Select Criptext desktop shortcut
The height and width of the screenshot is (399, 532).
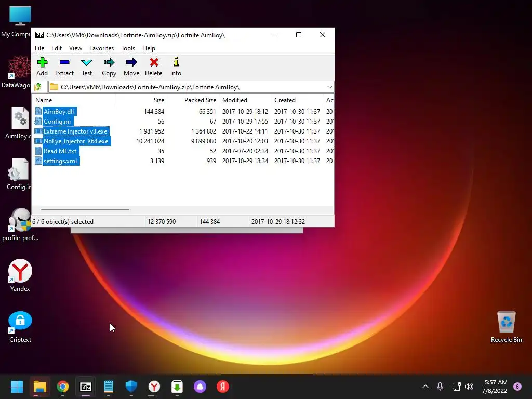click(x=20, y=326)
